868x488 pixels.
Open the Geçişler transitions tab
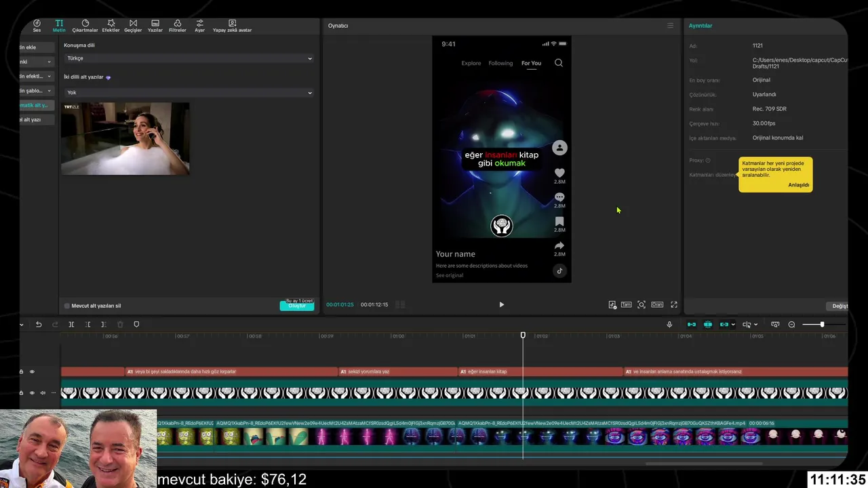point(133,26)
